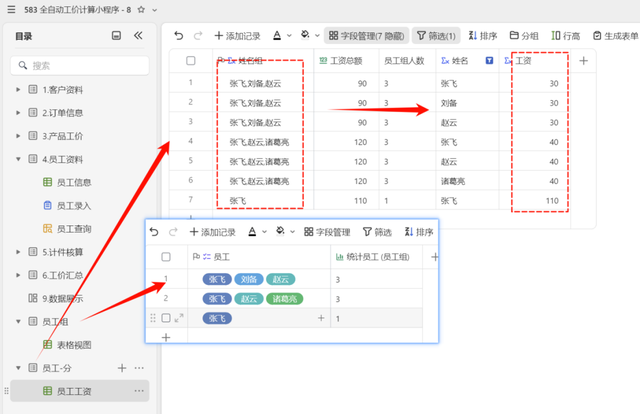Open 排序 in main toolbar
640x414 pixels.
coord(483,36)
